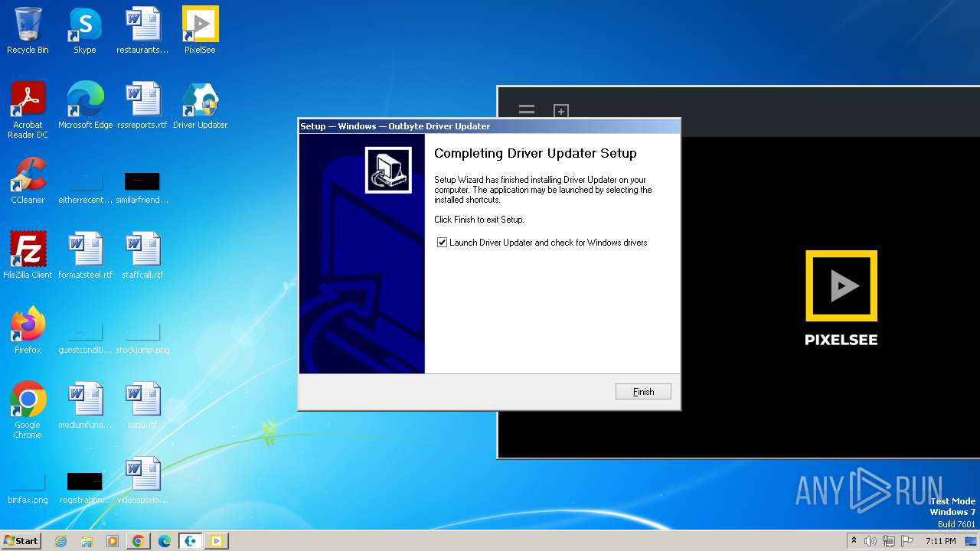The width and height of the screenshot is (980, 551).
Task: Select the sunu.rtf document icon
Action: 142,406
